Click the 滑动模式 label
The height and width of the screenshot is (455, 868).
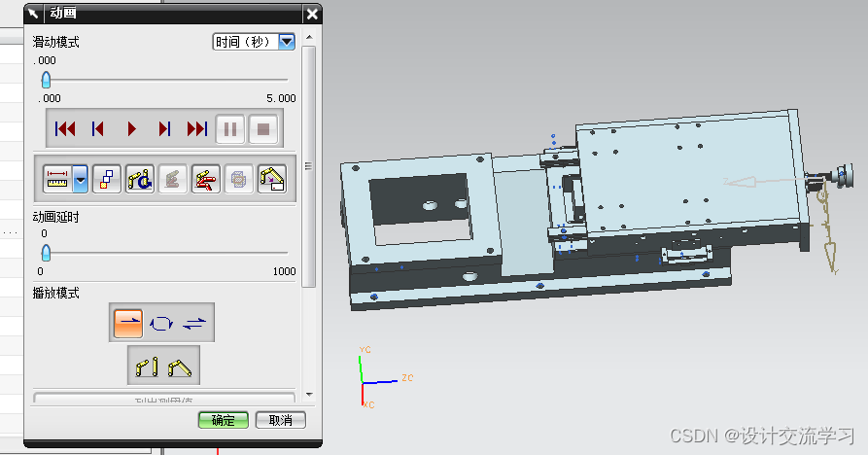click(x=56, y=42)
